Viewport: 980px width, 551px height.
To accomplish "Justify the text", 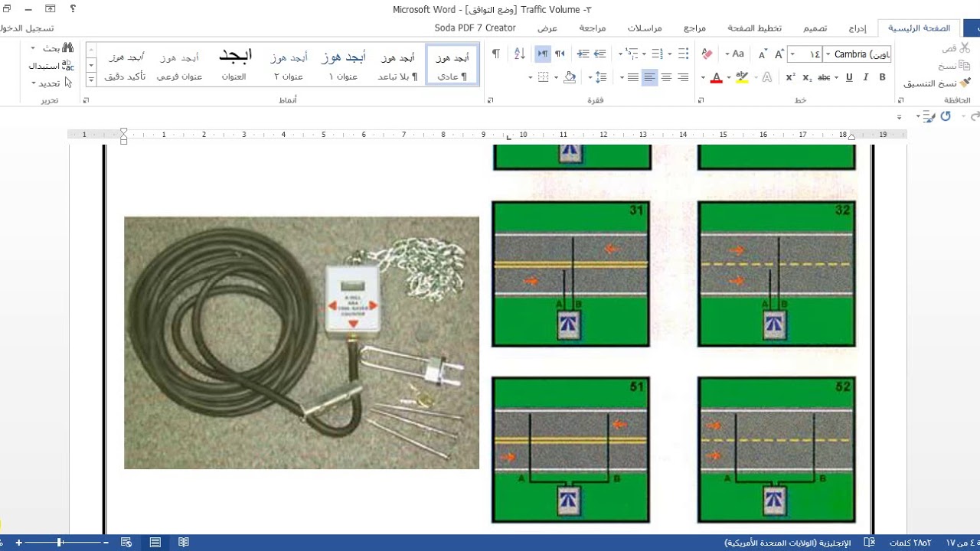I will pos(632,77).
